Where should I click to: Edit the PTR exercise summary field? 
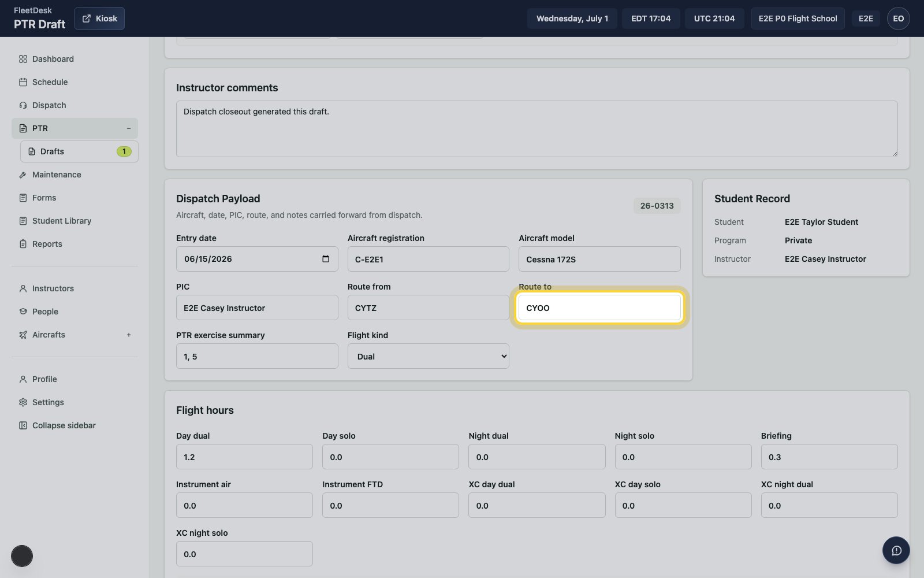click(257, 356)
